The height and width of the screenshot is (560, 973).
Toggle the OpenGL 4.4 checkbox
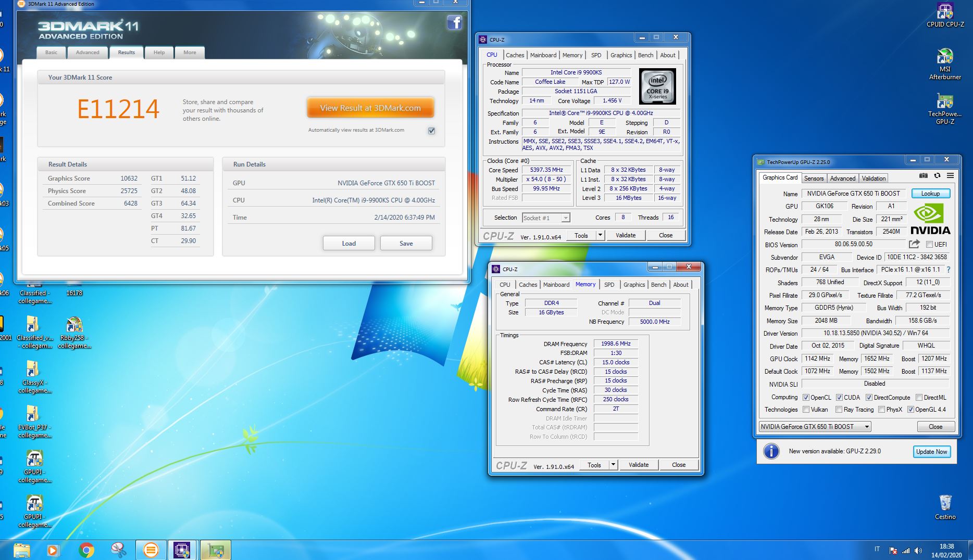point(910,410)
